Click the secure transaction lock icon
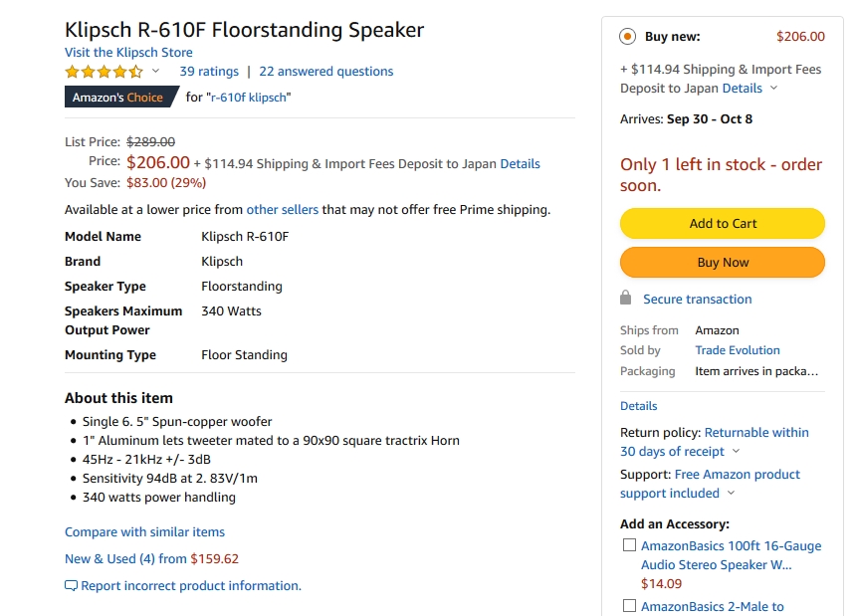This screenshot has width=857, height=616. 626,299
